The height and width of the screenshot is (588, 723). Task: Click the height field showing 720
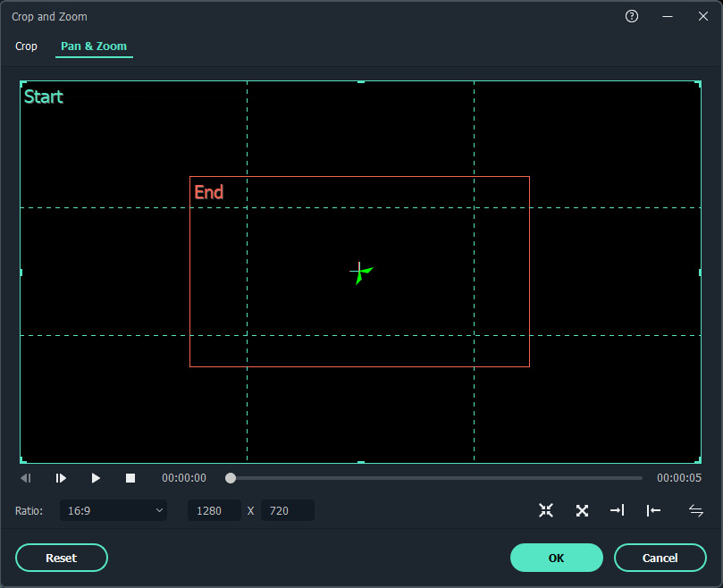click(x=287, y=510)
